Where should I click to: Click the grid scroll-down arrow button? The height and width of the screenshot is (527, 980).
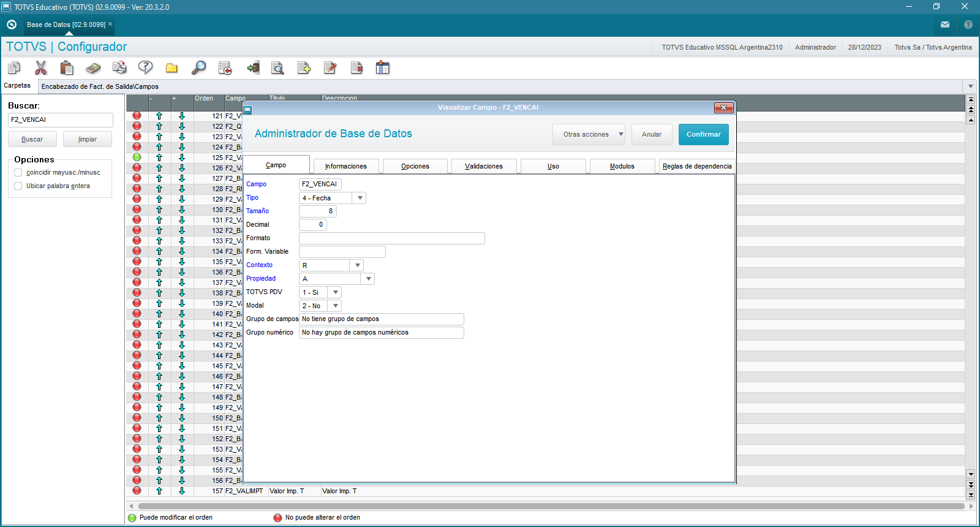[970, 474]
